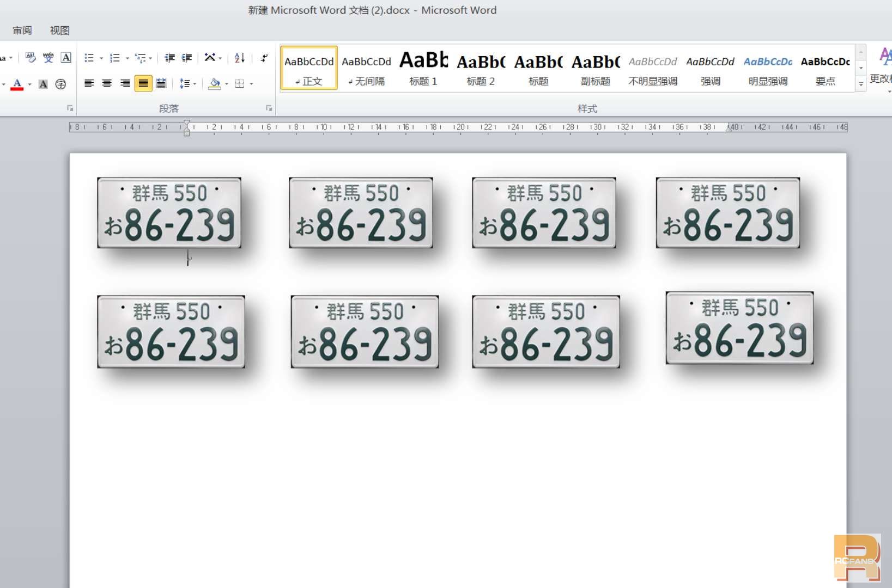The height and width of the screenshot is (588, 892).
Task: Apply the 明显强调 intense emphasis style
Action: [768, 68]
